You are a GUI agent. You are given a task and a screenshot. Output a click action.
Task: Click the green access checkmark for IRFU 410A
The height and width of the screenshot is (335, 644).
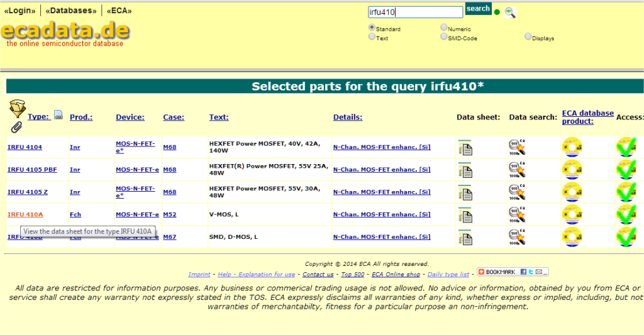coord(627,215)
